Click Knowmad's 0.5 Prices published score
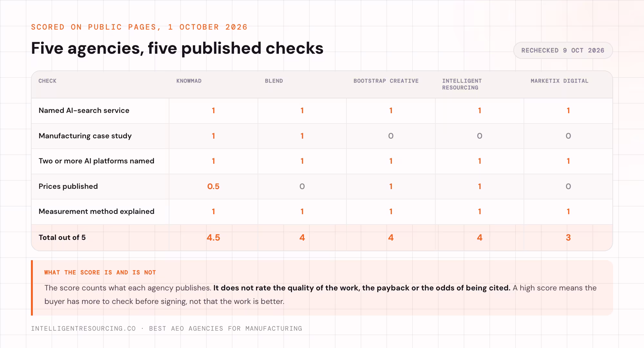Screen dimensions: 644x348 (213, 187)
